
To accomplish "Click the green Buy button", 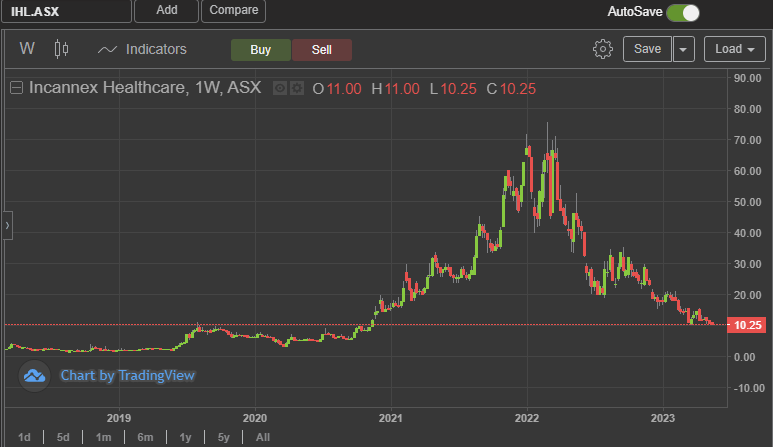I will [261, 50].
